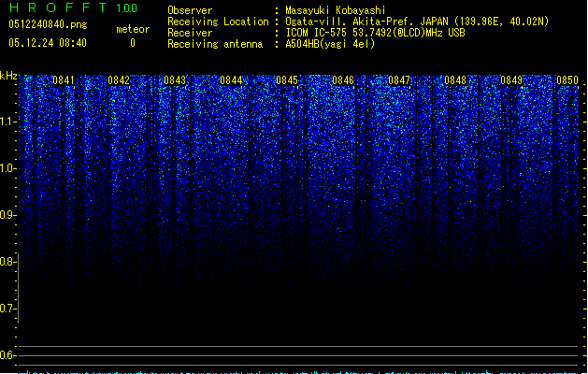Select the A504HB(yagi 4el) antenna text

(330, 44)
